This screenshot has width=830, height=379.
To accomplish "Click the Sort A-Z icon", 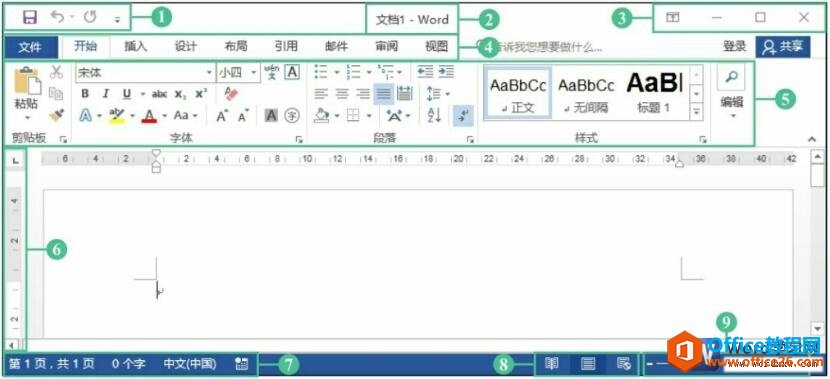I will click(x=435, y=115).
